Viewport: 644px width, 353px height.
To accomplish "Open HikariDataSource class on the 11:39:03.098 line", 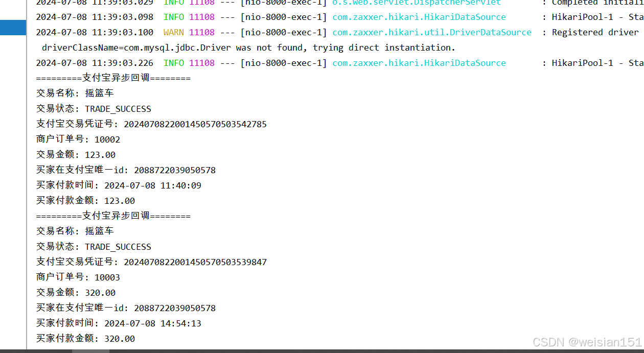I will click(x=419, y=17).
